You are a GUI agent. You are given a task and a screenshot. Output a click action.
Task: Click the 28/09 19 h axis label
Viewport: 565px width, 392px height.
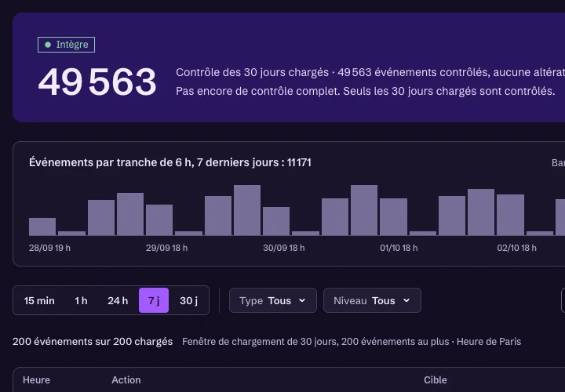pyautogui.click(x=49, y=248)
